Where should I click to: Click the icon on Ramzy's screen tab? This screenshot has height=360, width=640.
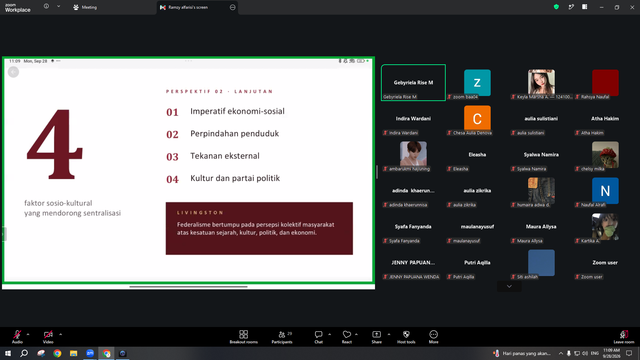pyautogui.click(x=233, y=7)
